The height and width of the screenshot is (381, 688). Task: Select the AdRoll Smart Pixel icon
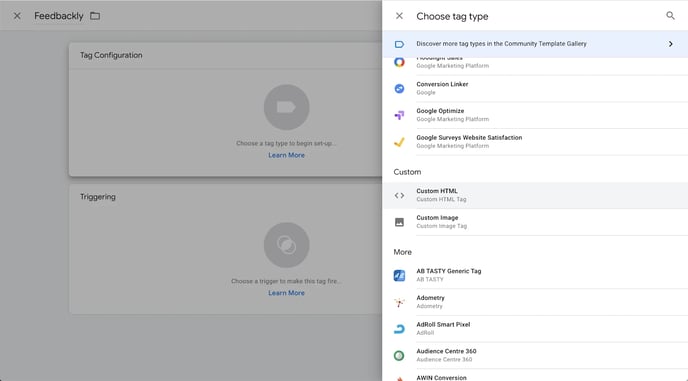point(399,329)
